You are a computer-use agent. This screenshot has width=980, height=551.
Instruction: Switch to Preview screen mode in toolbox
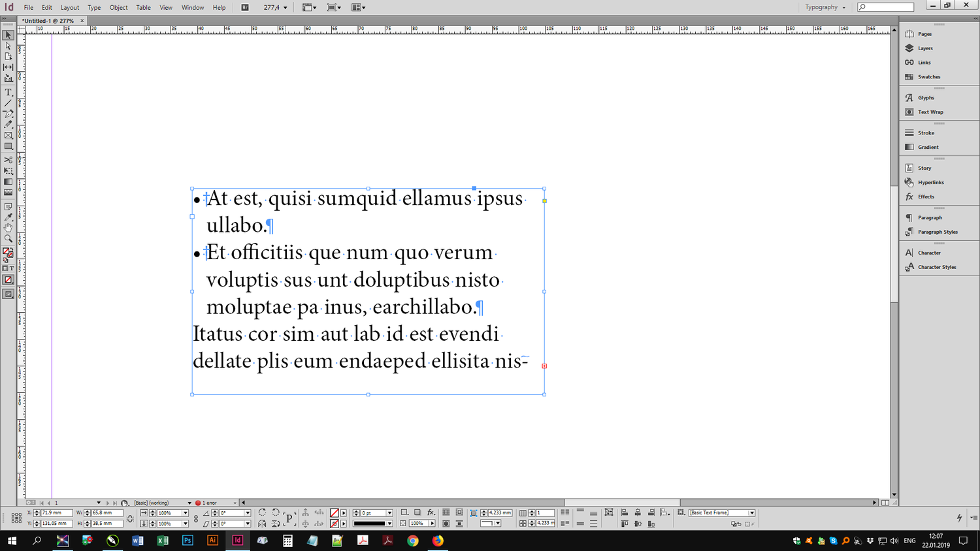8,294
